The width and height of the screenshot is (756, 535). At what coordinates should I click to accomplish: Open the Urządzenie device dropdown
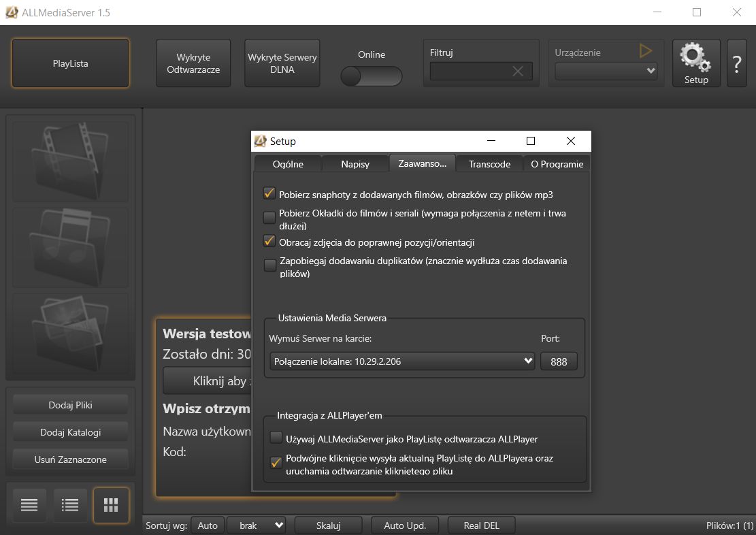pos(606,71)
